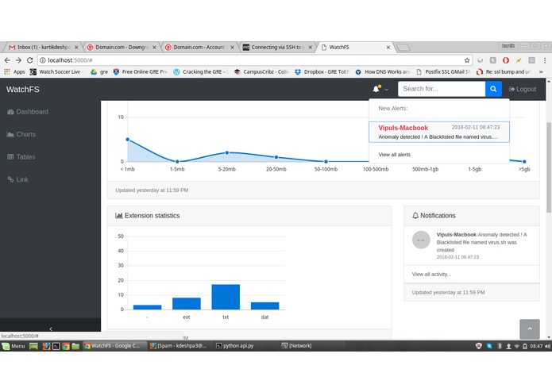Open a new browser tab
This screenshot has height=392, width=552.
[x=403, y=47]
